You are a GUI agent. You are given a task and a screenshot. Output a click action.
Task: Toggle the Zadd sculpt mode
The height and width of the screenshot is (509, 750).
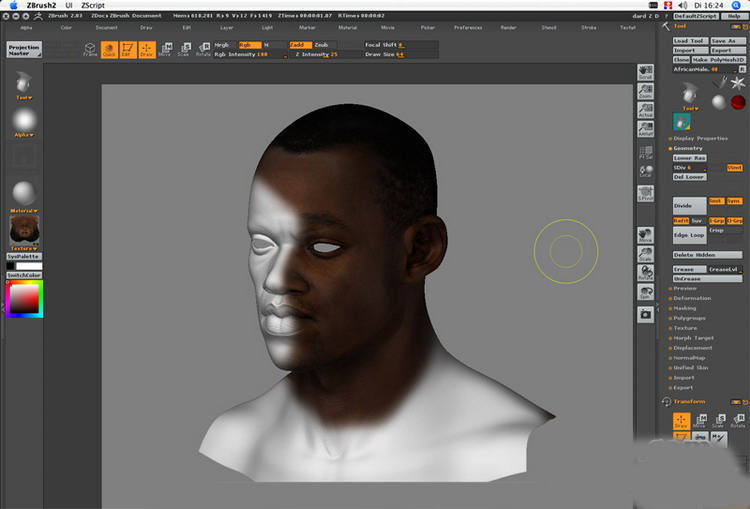tap(299, 45)
